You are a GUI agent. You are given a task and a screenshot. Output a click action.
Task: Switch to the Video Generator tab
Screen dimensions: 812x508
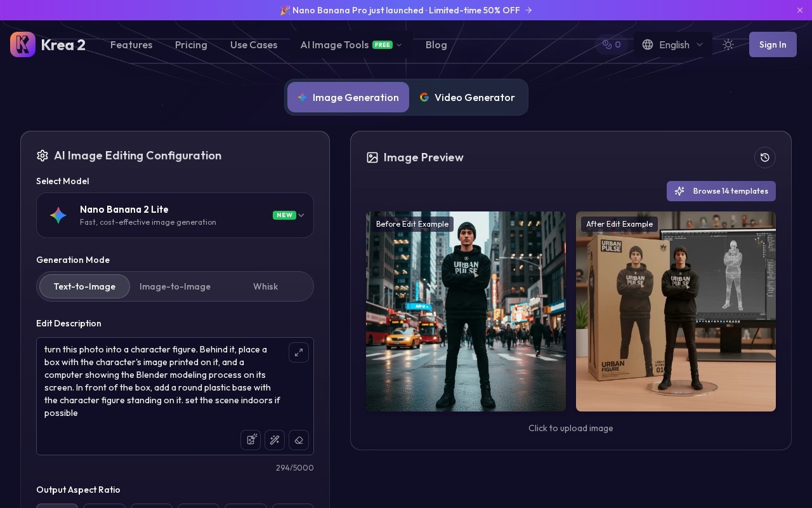(x=467, y=97)
